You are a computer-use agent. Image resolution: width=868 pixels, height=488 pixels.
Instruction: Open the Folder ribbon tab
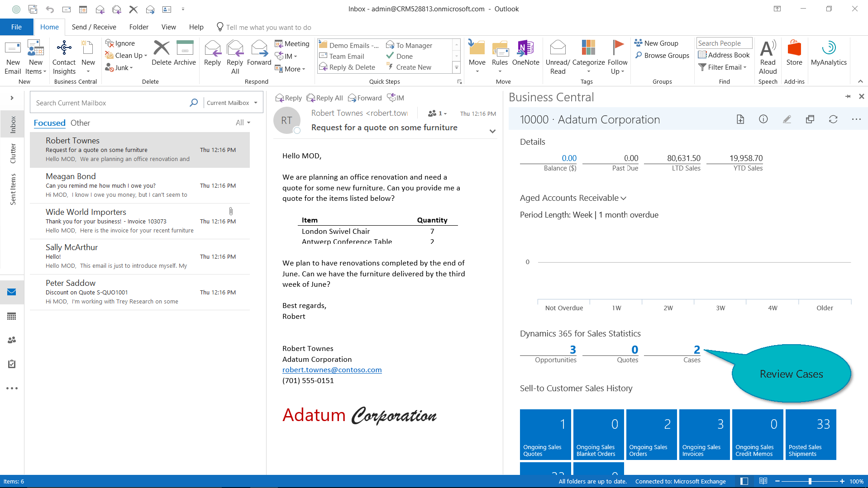tap(138, 27)
